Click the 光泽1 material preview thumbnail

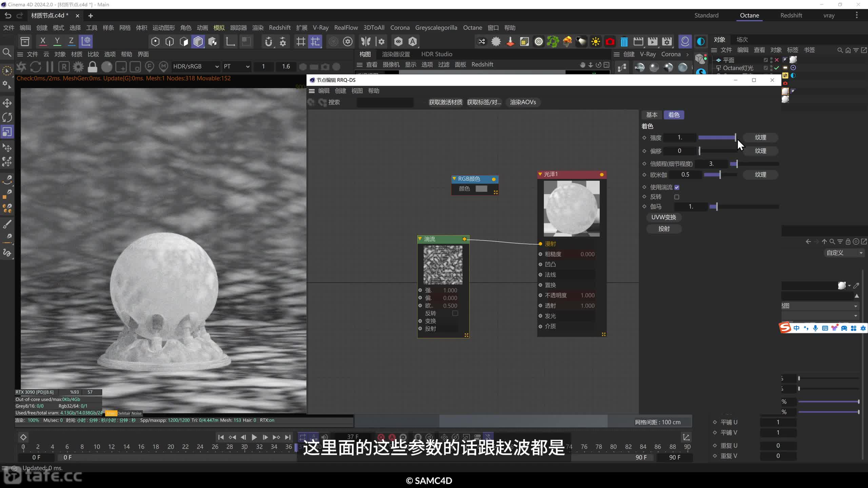tap(572, 208)
